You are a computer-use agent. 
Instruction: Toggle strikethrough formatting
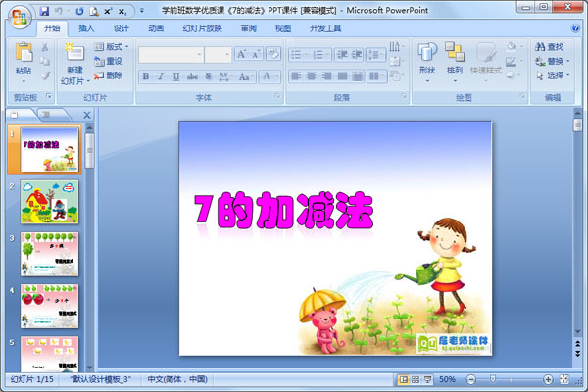tap(192, 76)
